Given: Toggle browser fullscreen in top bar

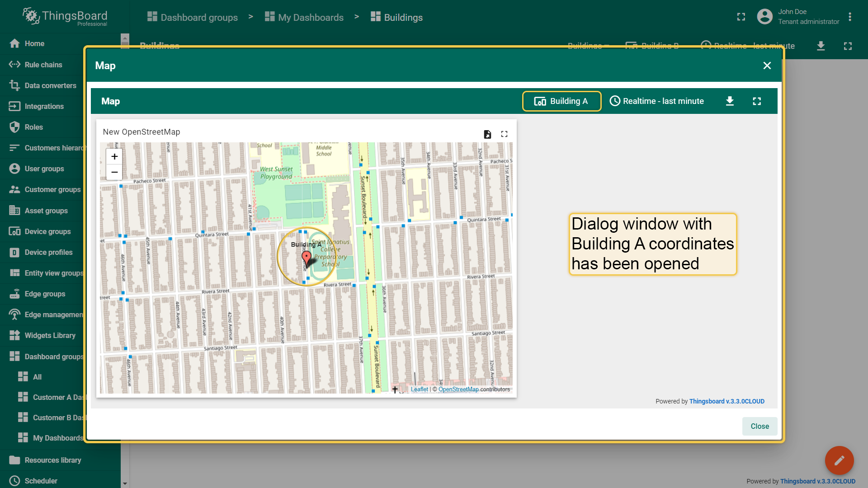Looking at the screenshot, I should tap(741, 17).
